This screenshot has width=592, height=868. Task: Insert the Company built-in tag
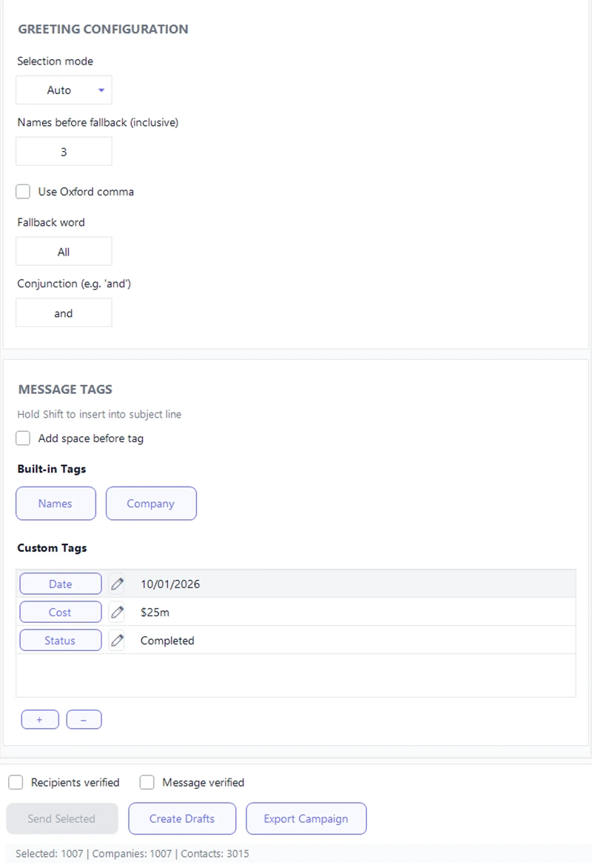pyautogui.click(x=151, y=504)
